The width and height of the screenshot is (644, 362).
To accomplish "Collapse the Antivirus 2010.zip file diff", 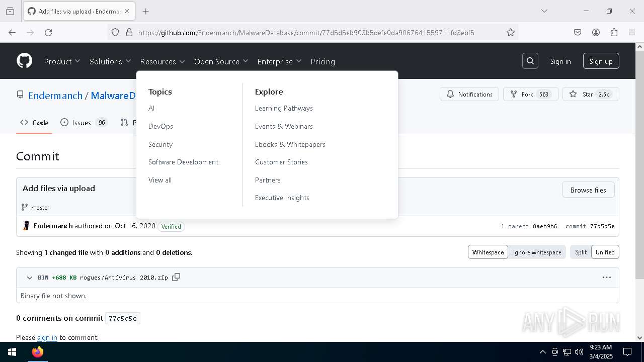I will pos(29,278).
